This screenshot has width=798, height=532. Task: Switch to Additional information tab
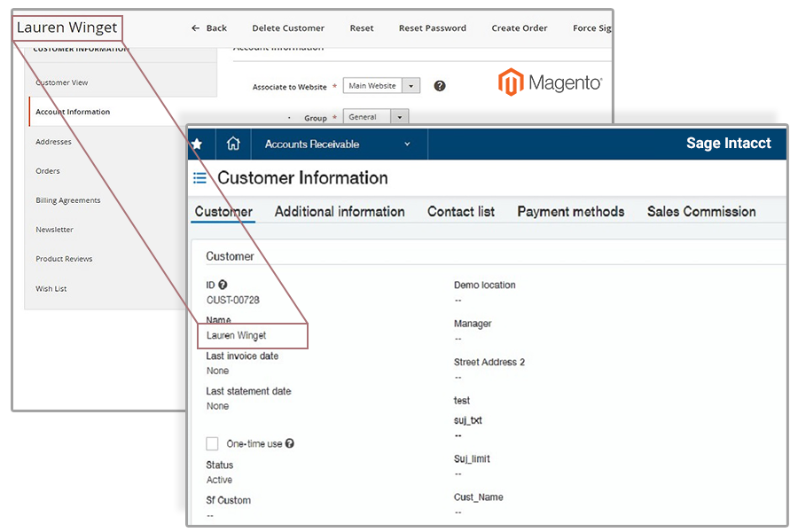coord(340,212)
